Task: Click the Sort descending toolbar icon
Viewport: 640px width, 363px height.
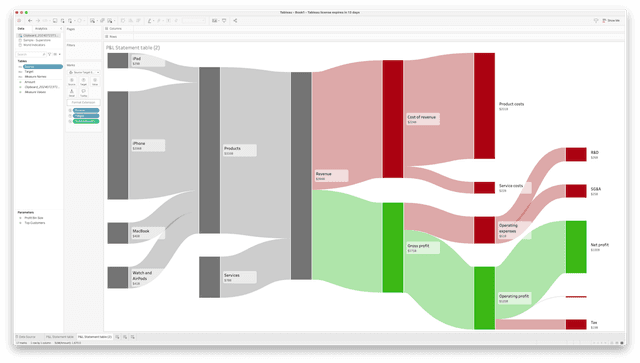Action: click(138, 20)
